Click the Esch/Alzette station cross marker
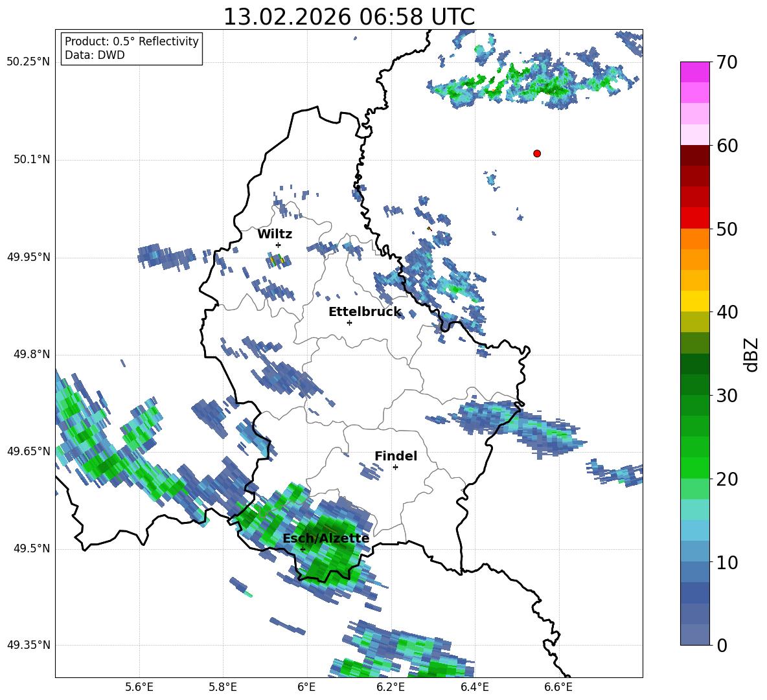 pyautogui.click(x=303, y=549)
